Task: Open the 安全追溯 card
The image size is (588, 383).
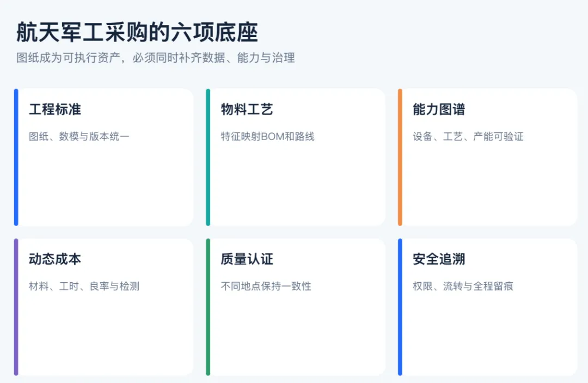Action: (487, 307)
